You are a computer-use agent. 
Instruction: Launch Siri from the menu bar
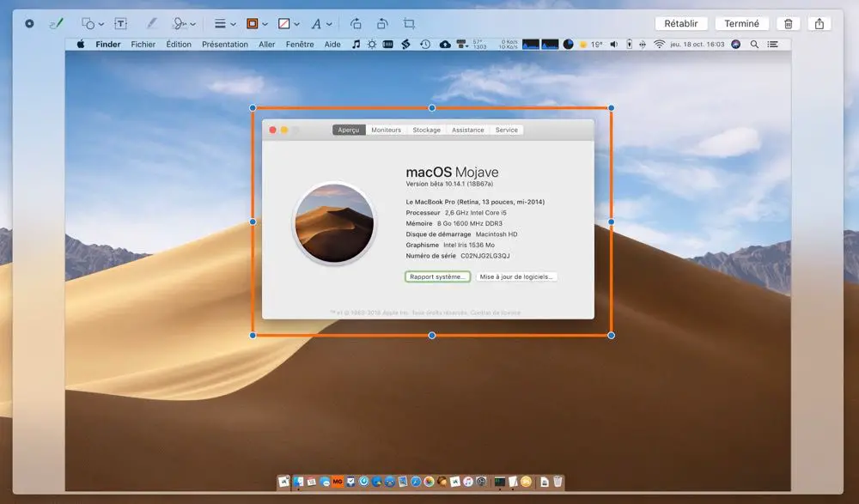[736, 45]
